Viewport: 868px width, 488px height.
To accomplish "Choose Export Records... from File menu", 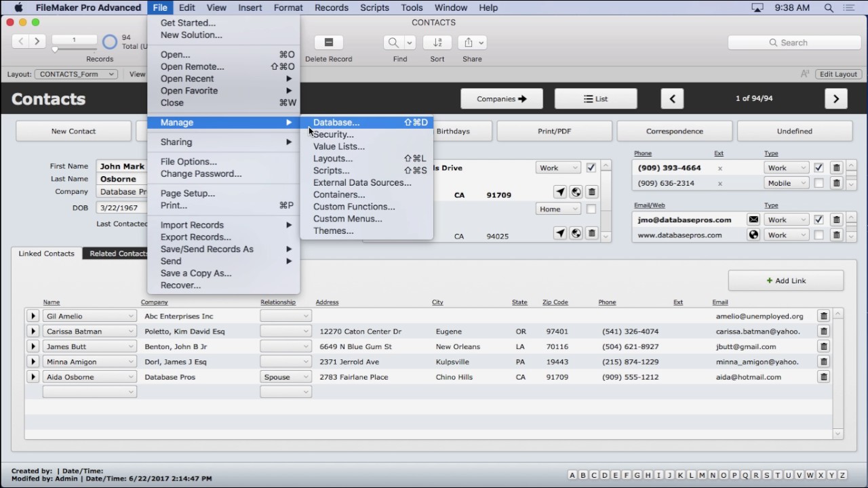I will point(224,237).
